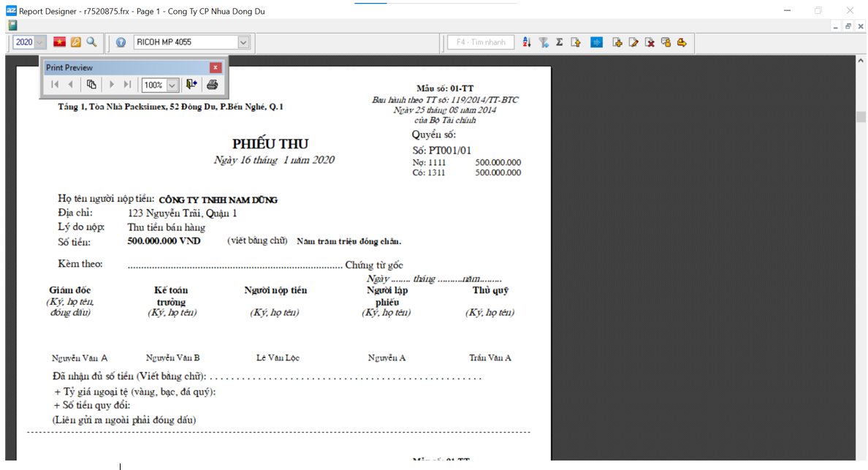Click the add new document icon
The height and width of the screenshot is (470, 868).
(x=617, y=42)
